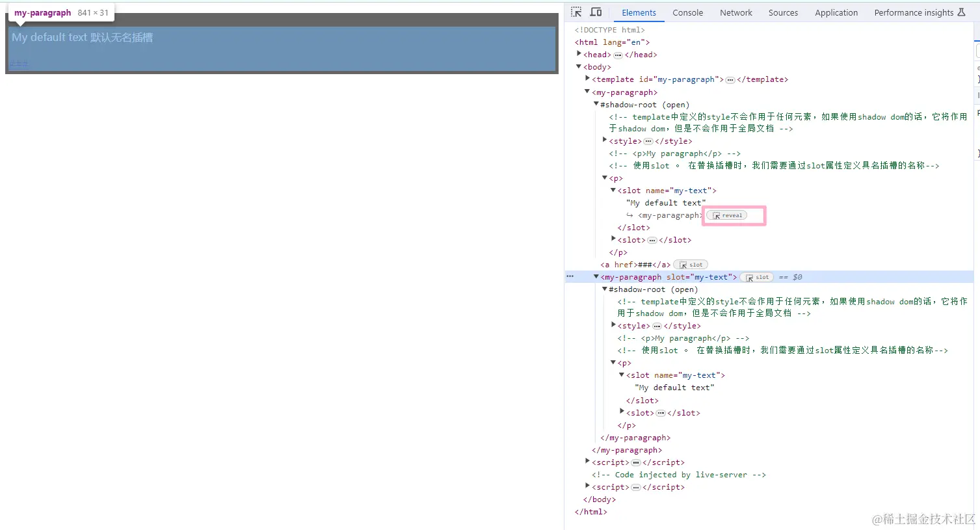The width and height of the screenshot is (980, 530).
Task: Click the ellipsis in the script above the live-server comment
Action: (x=636, y=463)
